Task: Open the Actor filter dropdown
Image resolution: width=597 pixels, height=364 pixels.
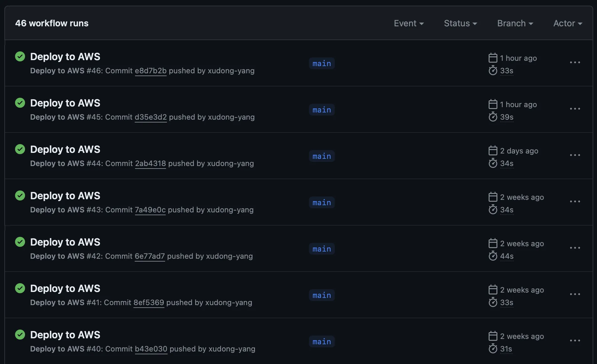Action: click(568, 23)
